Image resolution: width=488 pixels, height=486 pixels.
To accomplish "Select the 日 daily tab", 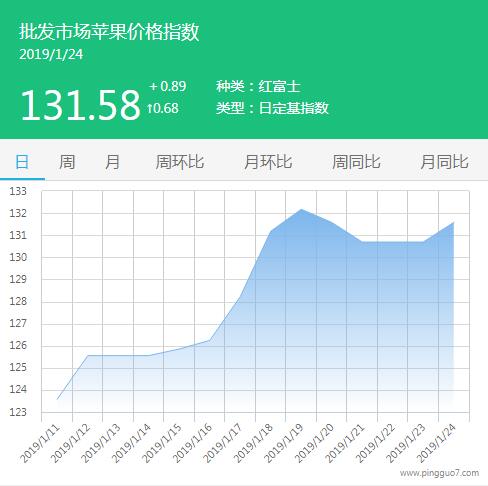I will point(22,162).
